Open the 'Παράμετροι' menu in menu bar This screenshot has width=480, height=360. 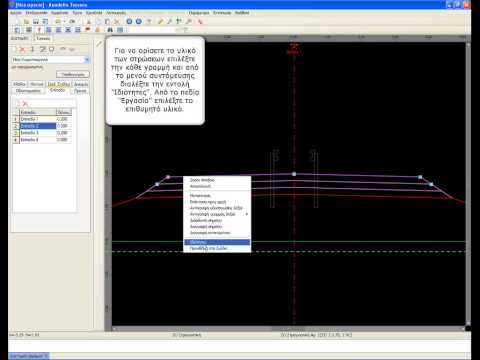pos(199,13)
